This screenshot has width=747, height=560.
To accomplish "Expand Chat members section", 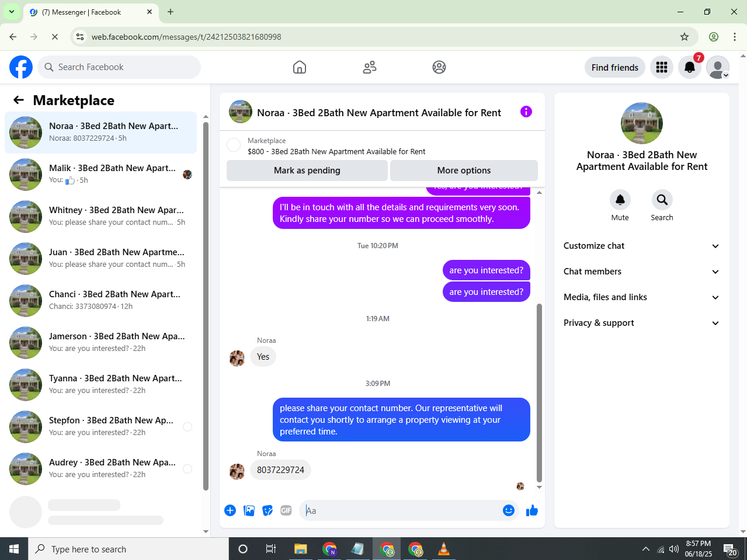I will click(641, 272).
